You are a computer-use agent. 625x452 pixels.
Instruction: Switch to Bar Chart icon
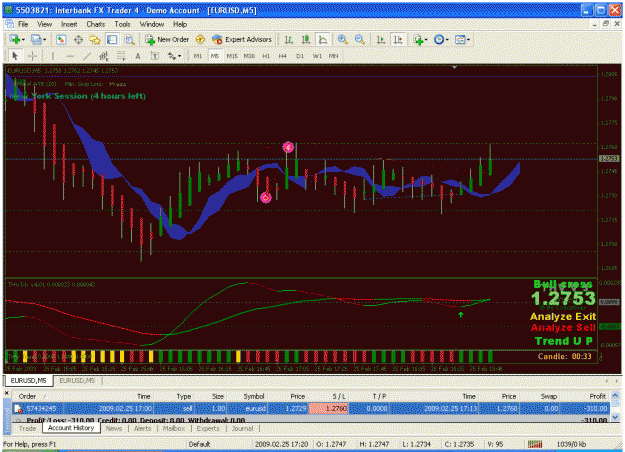(289, 39)
